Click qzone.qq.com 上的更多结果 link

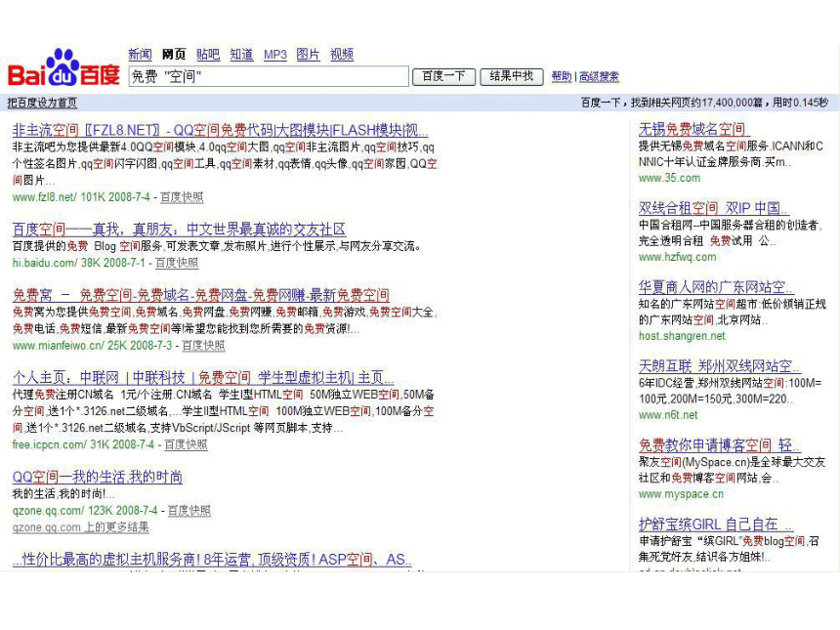point(81,527)
